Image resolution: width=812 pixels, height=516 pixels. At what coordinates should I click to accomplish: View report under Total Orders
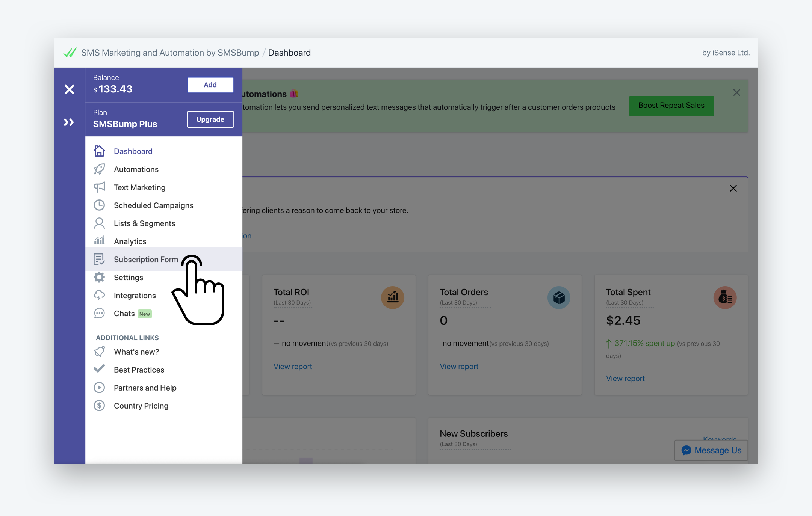(459, 367)
